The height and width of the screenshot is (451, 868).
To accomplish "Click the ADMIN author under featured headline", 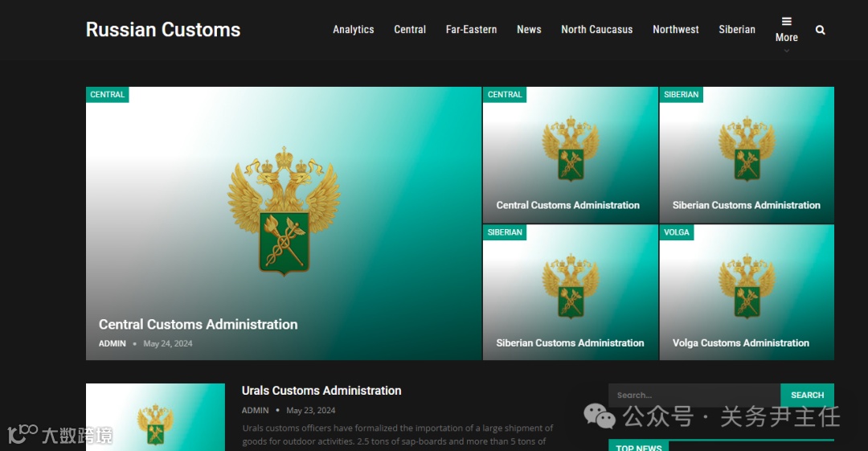I will click(x=113, y=343).
